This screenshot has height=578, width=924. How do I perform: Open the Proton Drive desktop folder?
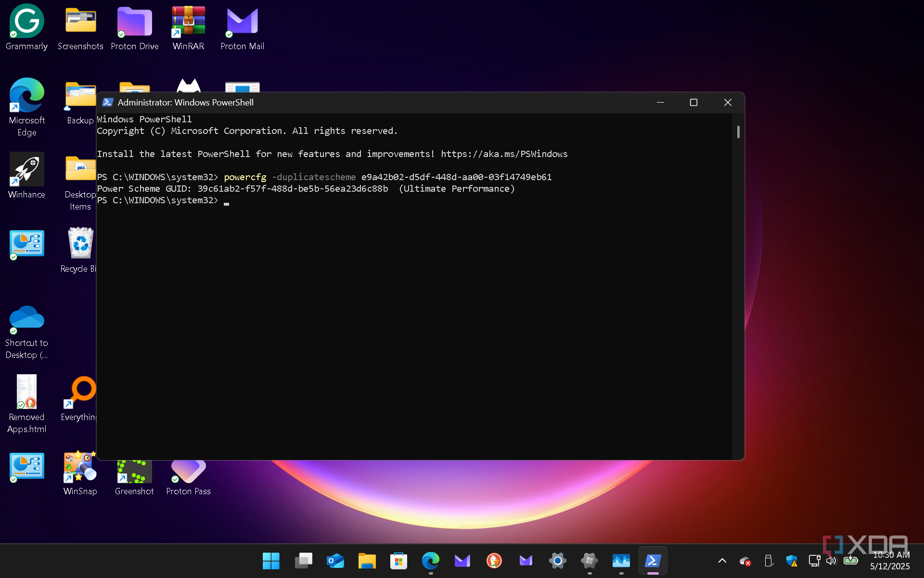(x=134, y=22)
